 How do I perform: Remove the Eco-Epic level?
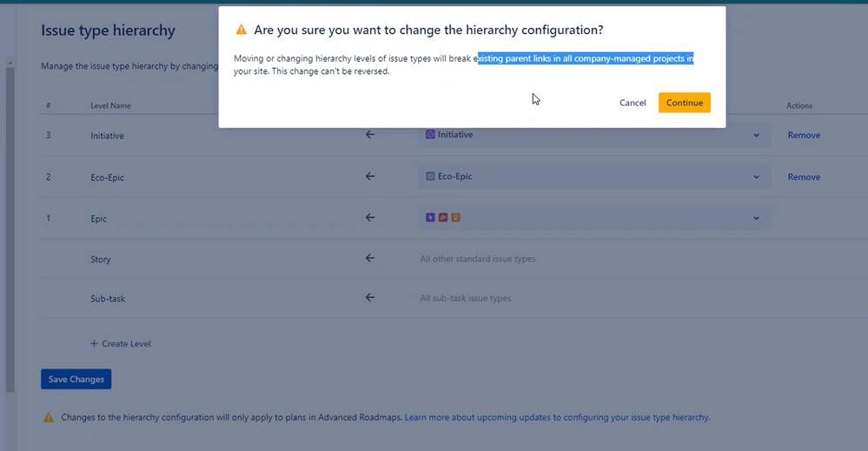pos(804,177)
